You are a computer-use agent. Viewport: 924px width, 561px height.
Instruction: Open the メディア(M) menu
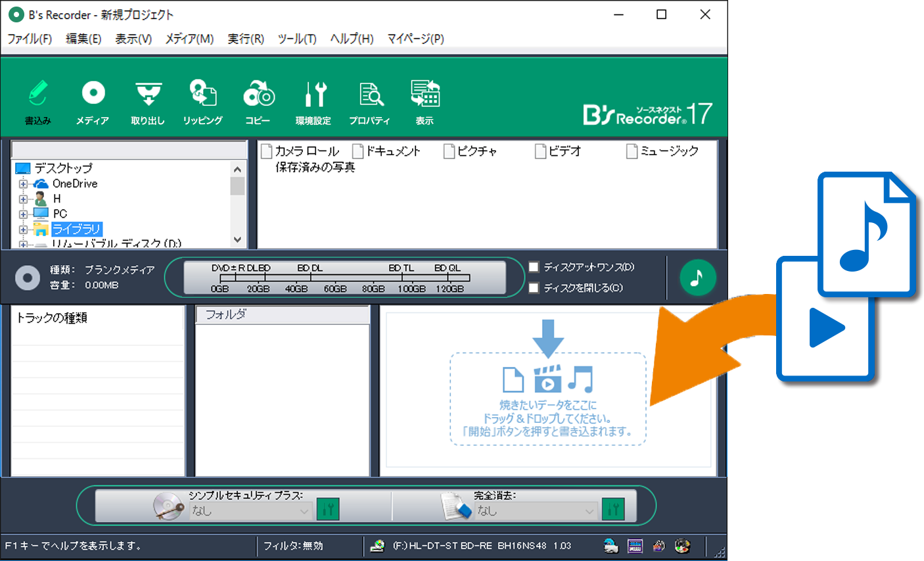pyautogui.click(x=189, y=39)
